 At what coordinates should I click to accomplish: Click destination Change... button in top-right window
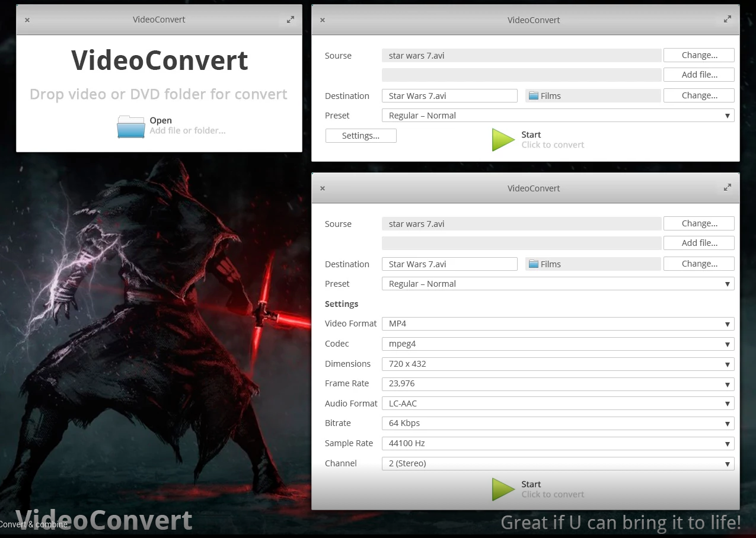click(x=699, y=95)
